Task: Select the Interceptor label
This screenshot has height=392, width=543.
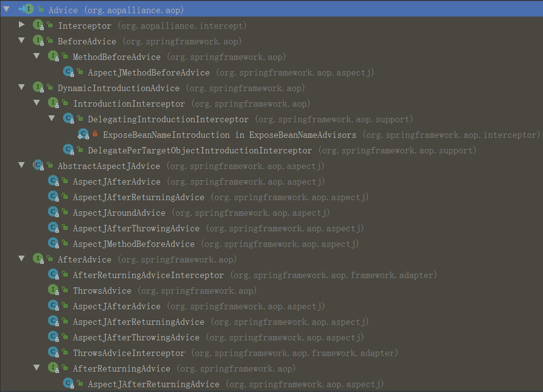Action: point(85,26)
